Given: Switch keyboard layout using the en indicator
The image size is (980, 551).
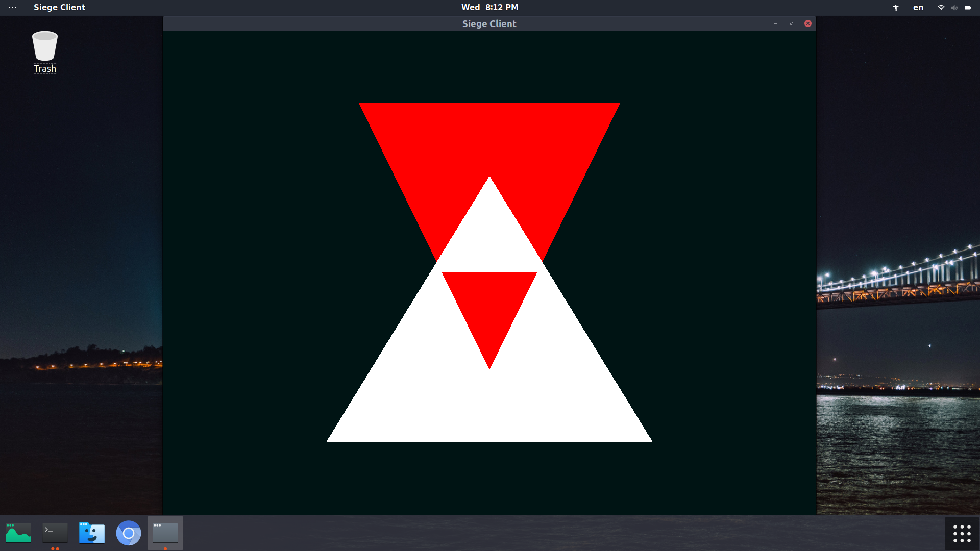Looking at the screenshot, I should [x=918, y=7].
